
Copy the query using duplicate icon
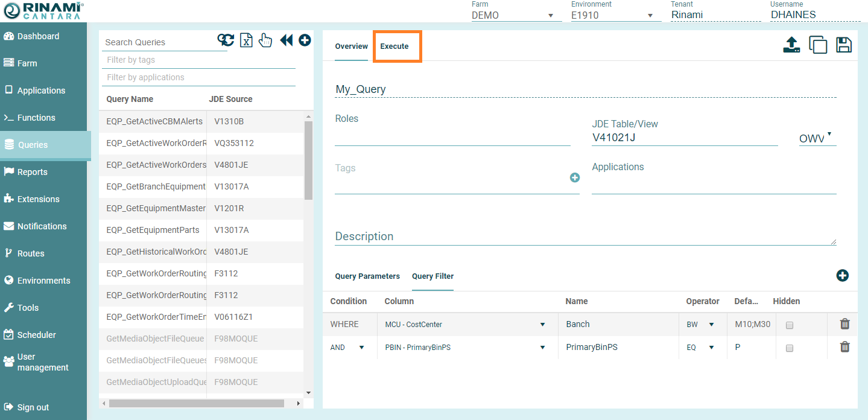(x=817, y=45)
